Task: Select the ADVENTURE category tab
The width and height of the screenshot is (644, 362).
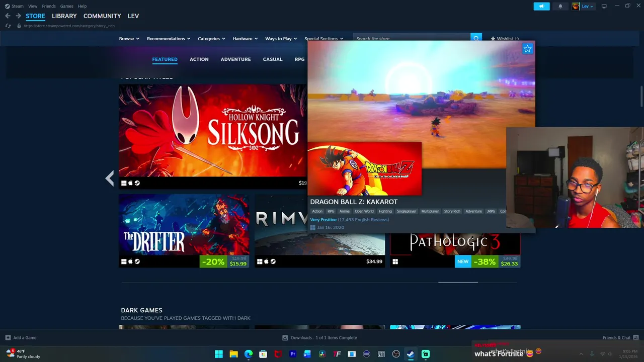Action: coord(235,59)
